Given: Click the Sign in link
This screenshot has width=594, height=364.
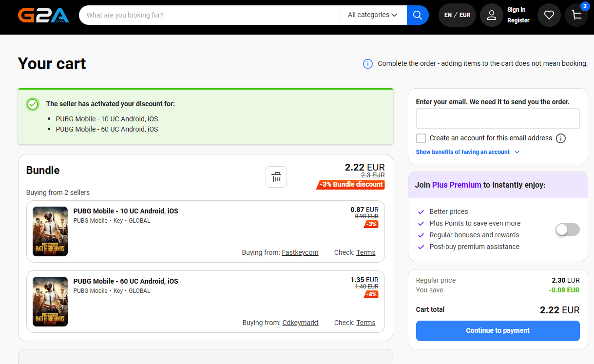Looking at the screenshot, I should coord(517,10).
